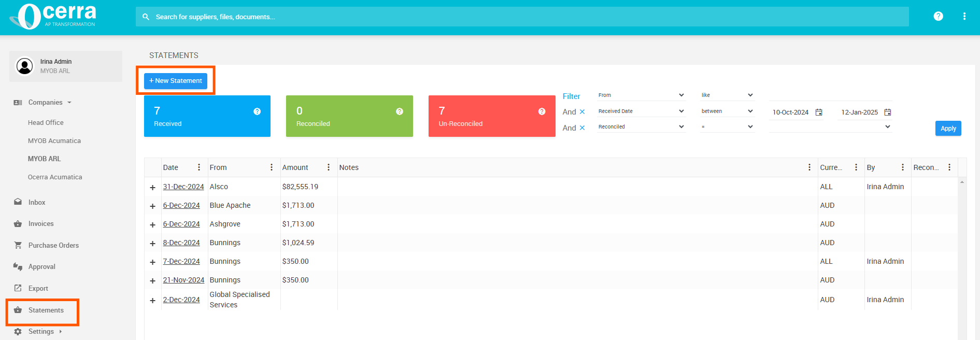The image size is (980, 340).
Task: Click the Export icon in sidebar
Action: [18, 288]
